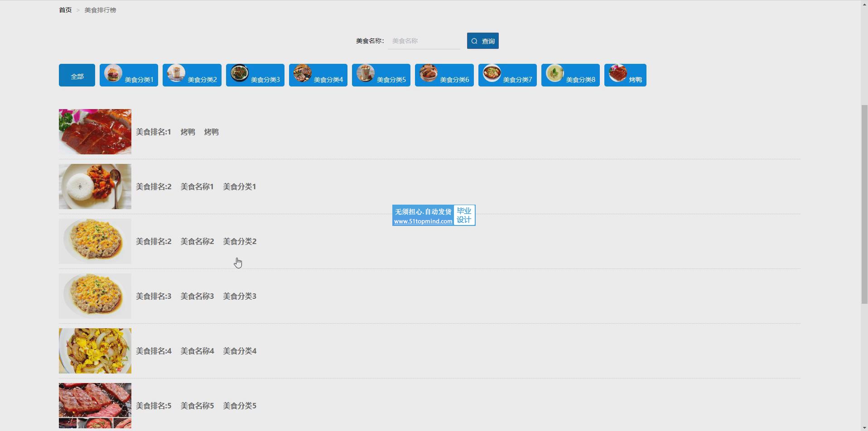Click the vertical page scrollbar thumb

864,204
